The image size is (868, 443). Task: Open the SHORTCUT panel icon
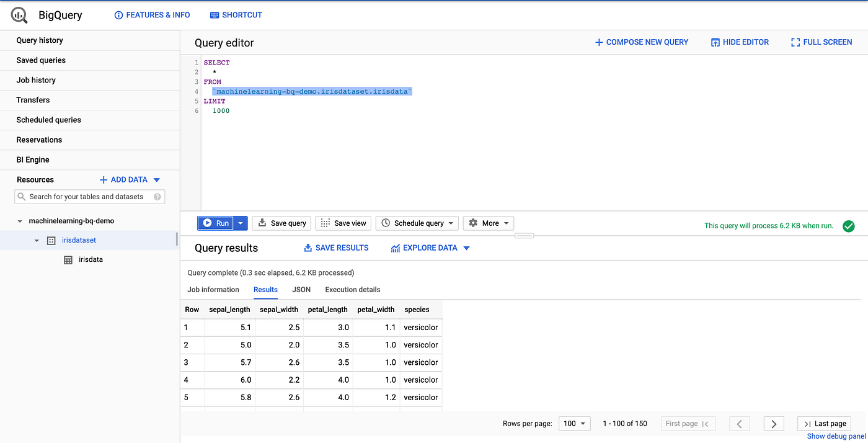(x=213, y=14)
